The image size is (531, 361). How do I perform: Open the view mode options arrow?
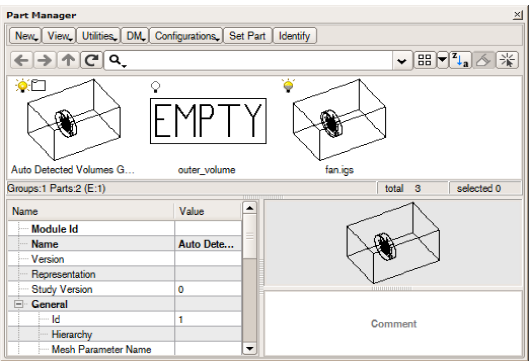pyautogui.click(x=442, y=60)
